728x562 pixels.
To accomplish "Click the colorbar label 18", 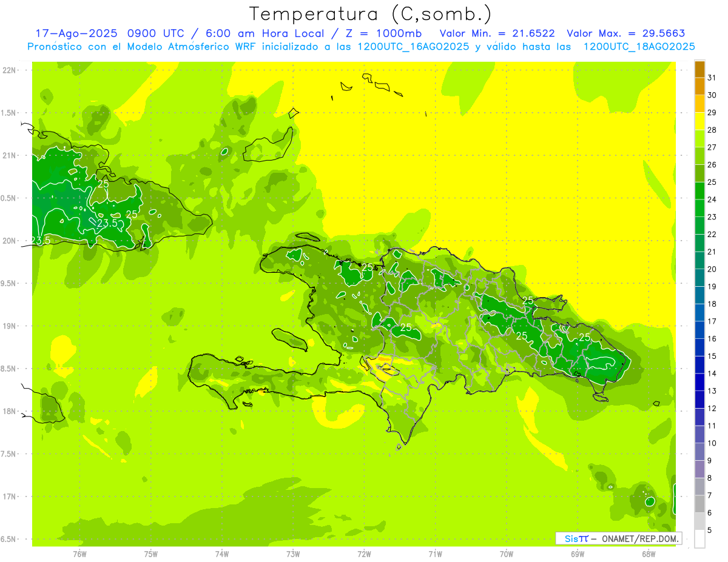I will click(x=712, y=304).
